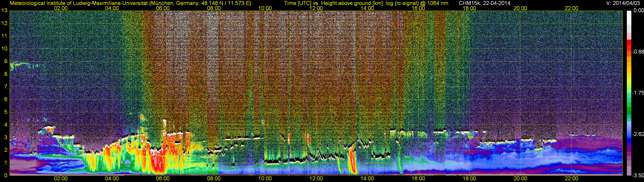This screenshot has height=182, width=644.
Task: Select "08:00" on the bottom time axis
Action: click(214, 179)
